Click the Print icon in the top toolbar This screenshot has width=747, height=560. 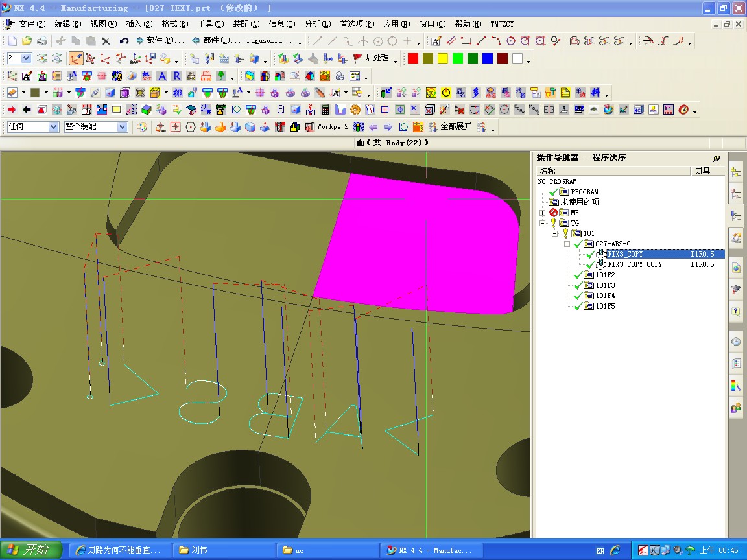(x=42, y=41)
